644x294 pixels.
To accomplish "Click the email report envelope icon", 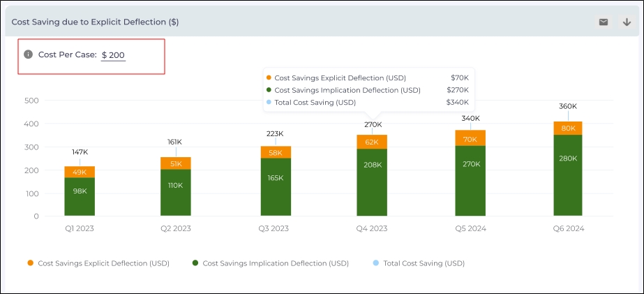I will [x=604, y=22].
